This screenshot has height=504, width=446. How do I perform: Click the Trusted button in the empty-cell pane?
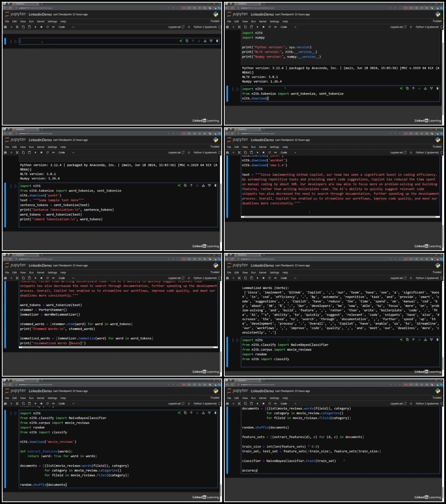pyautogui.click(x=215, y=21)
